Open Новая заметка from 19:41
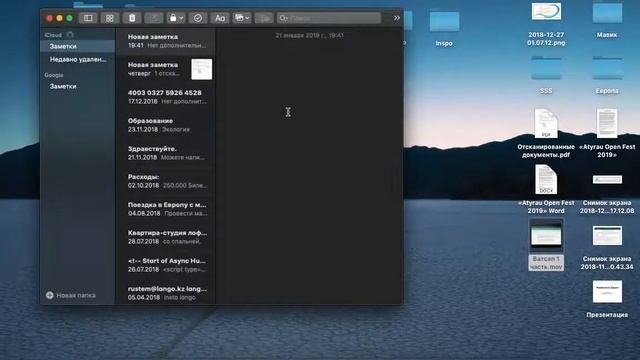Viewport: 640px width, 360px height. (166, 41)
